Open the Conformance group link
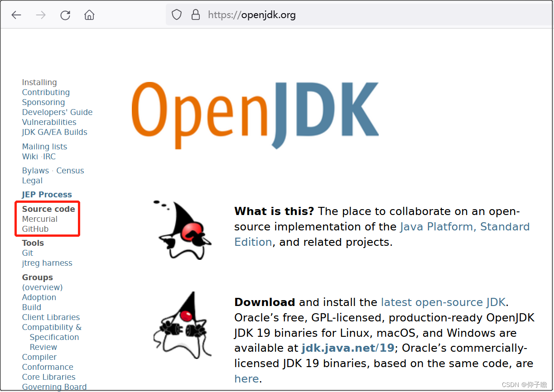 click(x=48, y=367)
